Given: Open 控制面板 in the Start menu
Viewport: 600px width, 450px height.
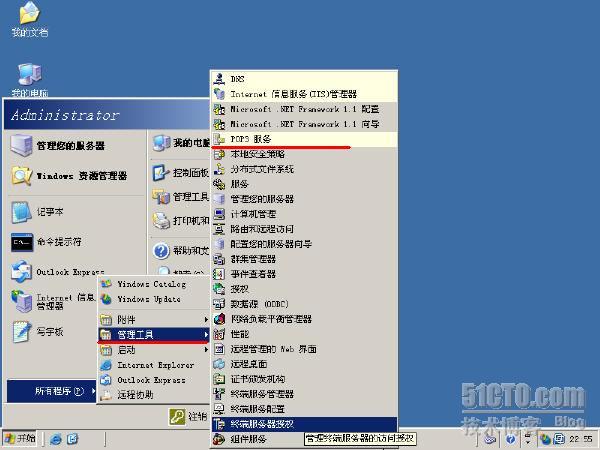Looking at the screenshot, I should [181, 173].
